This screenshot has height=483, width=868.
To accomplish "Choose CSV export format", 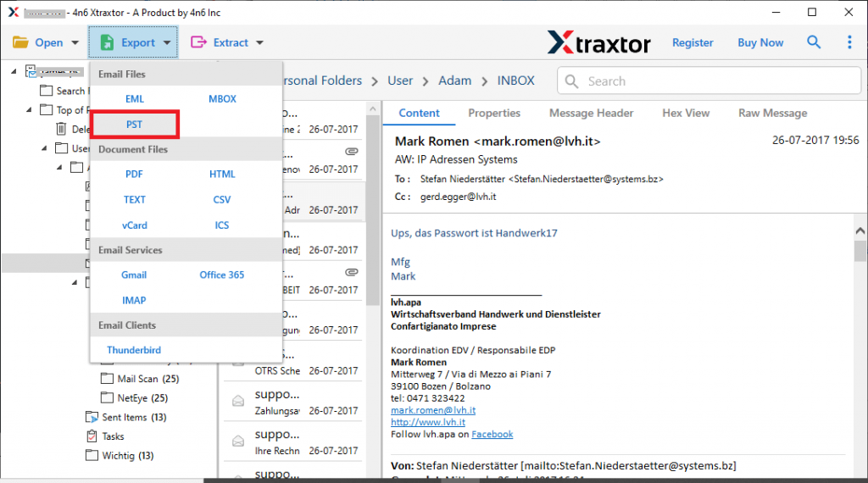I will [x=222, y=200].
